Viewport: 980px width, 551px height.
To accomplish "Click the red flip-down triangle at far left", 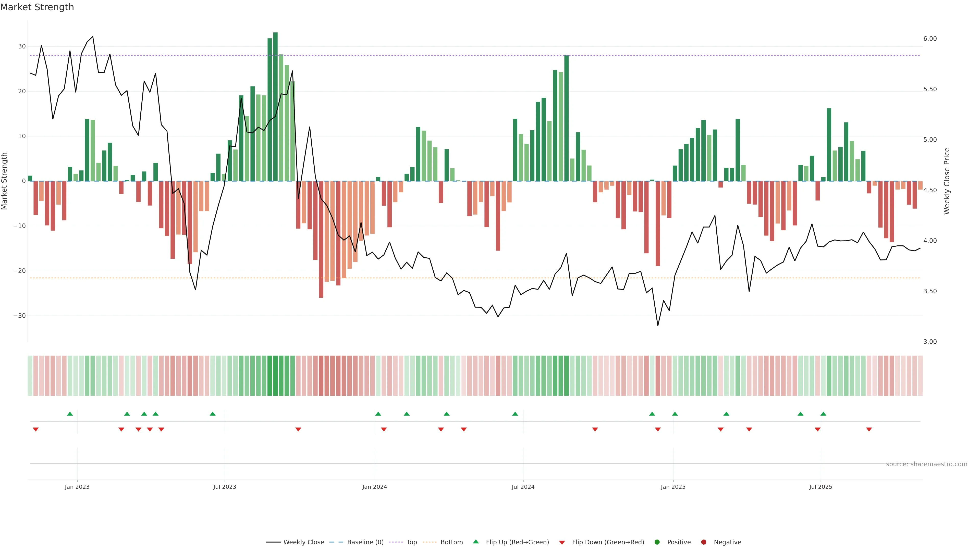I will (x=36, y=429).
